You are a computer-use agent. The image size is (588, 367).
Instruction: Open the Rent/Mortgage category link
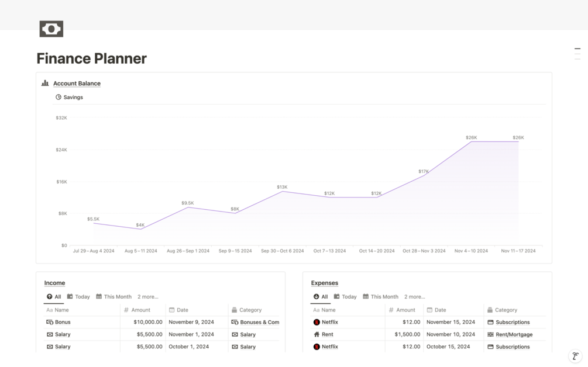pyautogui.click(x=514, y=334)
